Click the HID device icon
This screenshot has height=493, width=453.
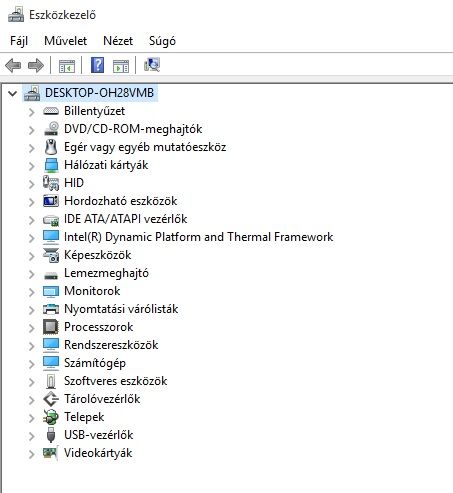pos(51,183)
